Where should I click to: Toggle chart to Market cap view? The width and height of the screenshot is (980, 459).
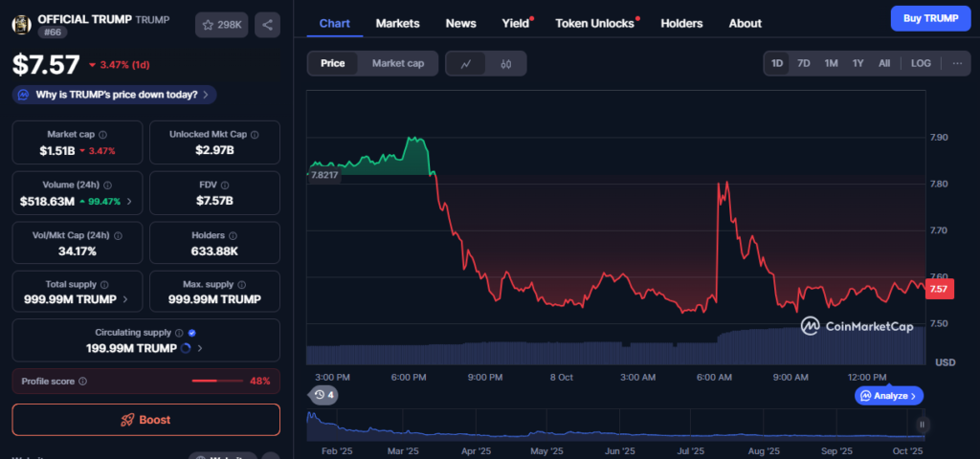[x=397, y=64]
